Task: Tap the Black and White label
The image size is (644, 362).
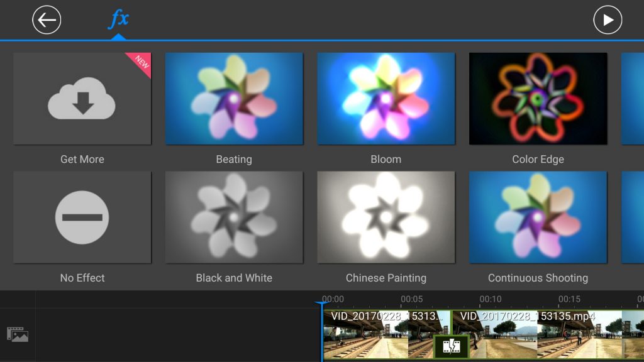Action: 234,278
